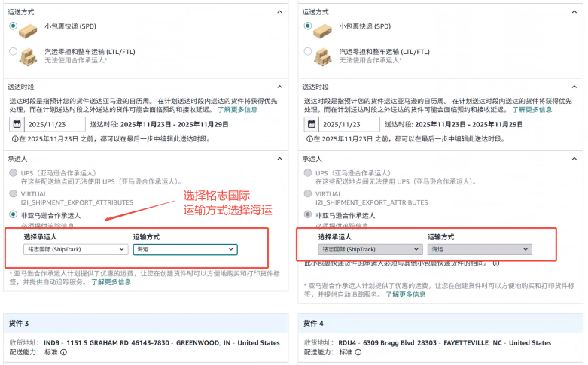Open 选择承运人 dropdown in right panel
Screen dimensions: 588x365
[370, 249]
